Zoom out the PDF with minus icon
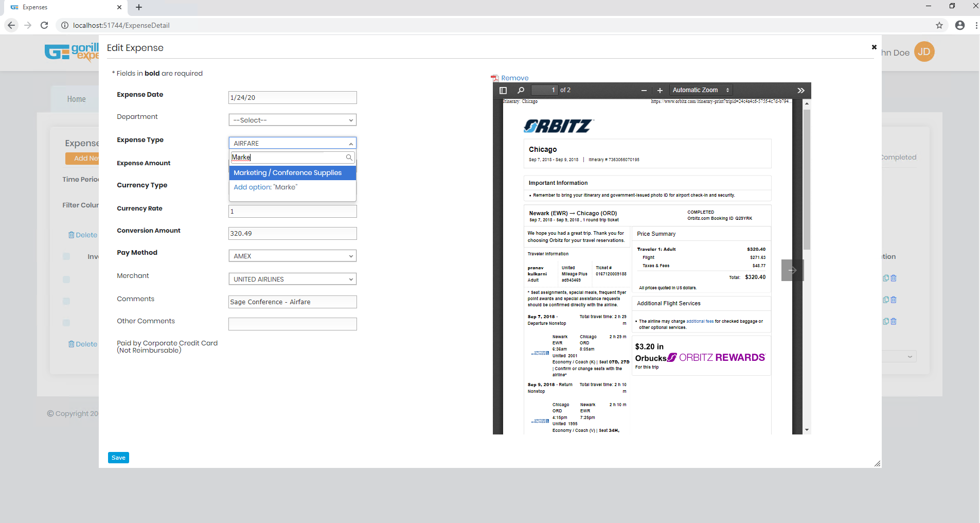The height and width of the screenshot is (523, 980). tap(644, 91)
